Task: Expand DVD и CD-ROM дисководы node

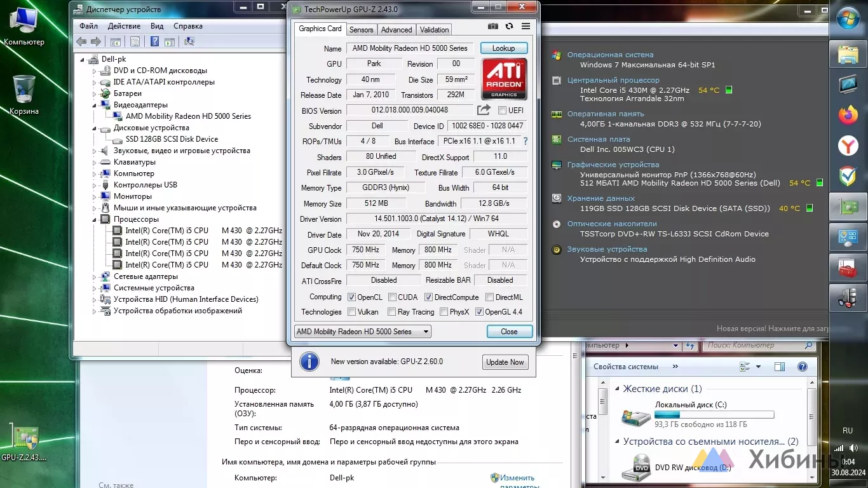Action: tap(95, 71)
